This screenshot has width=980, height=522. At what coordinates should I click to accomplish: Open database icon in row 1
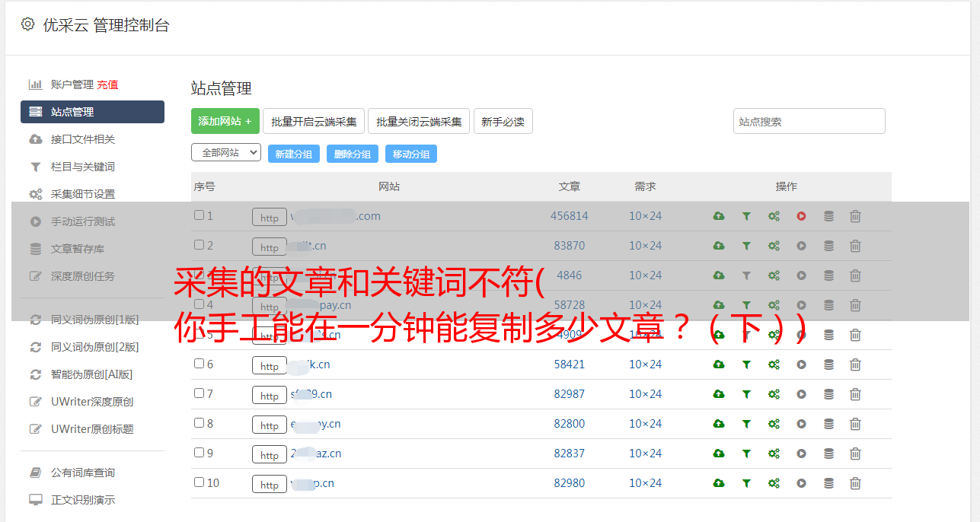(828, 216)
